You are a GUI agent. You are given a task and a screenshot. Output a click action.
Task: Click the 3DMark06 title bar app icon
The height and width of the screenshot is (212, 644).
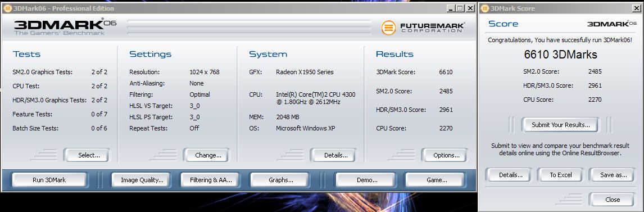click(x=7, y=8)
